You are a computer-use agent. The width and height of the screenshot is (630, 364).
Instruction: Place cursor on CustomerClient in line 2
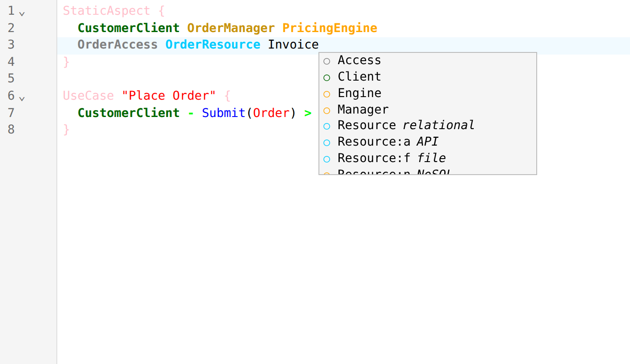tap(128, 28)
